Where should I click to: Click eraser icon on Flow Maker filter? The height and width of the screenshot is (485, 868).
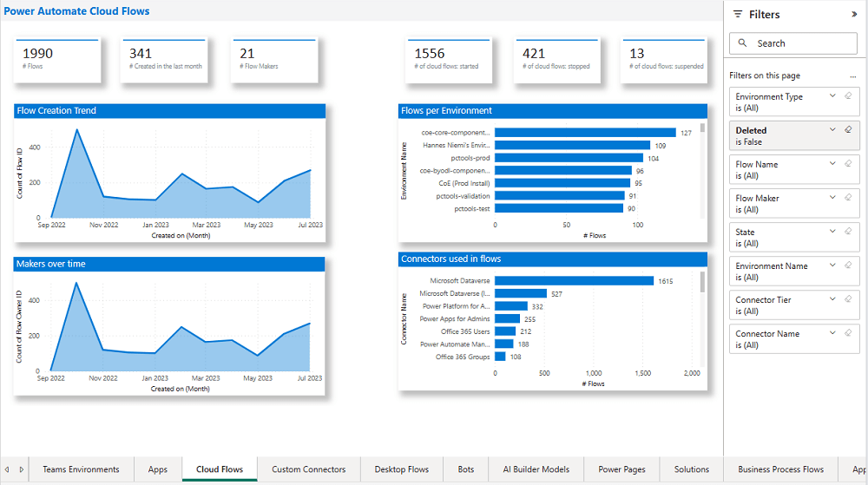pyautogui.click(x=848, y=197)
